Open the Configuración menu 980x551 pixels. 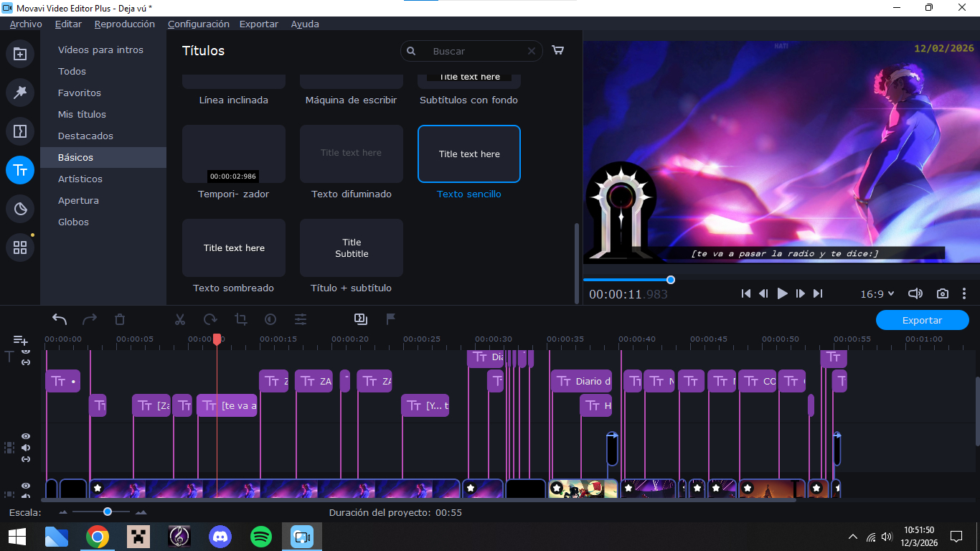(198, 24)
